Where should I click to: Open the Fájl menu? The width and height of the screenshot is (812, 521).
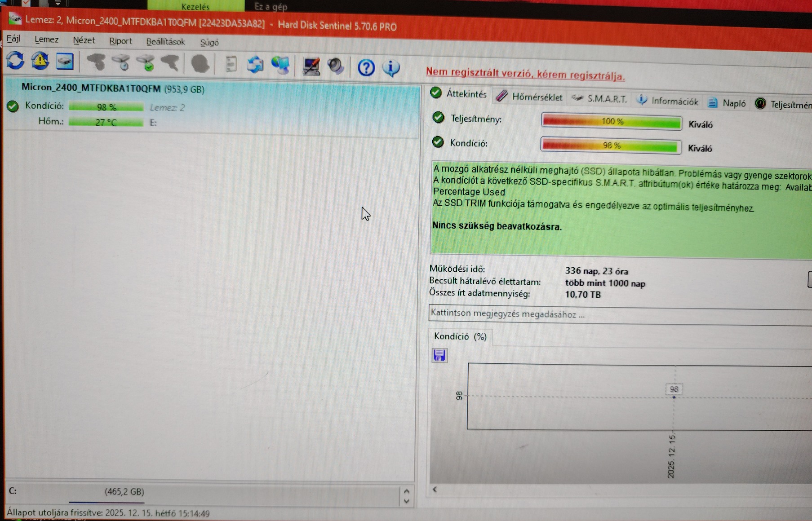click(x=13, y=39)
